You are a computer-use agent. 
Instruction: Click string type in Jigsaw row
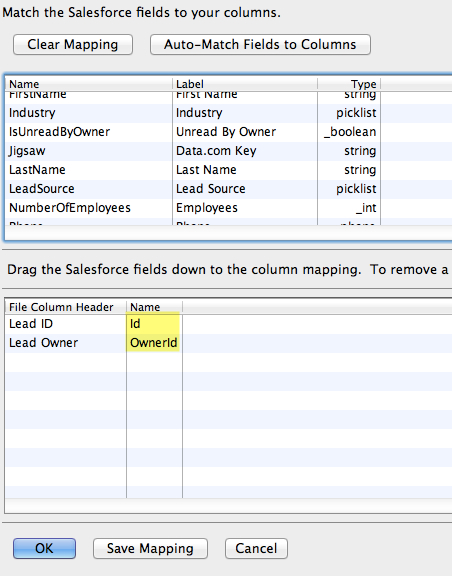click(360, 151)
